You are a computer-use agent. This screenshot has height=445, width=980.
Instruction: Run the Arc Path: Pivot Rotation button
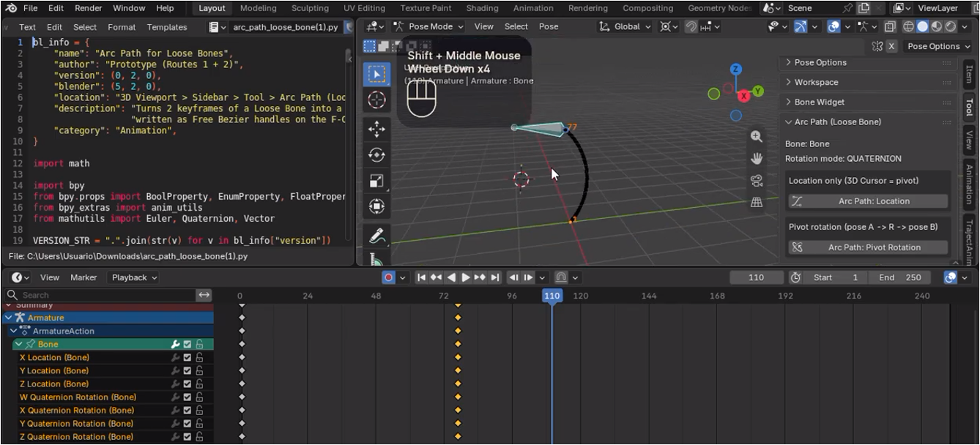[868, 247]
